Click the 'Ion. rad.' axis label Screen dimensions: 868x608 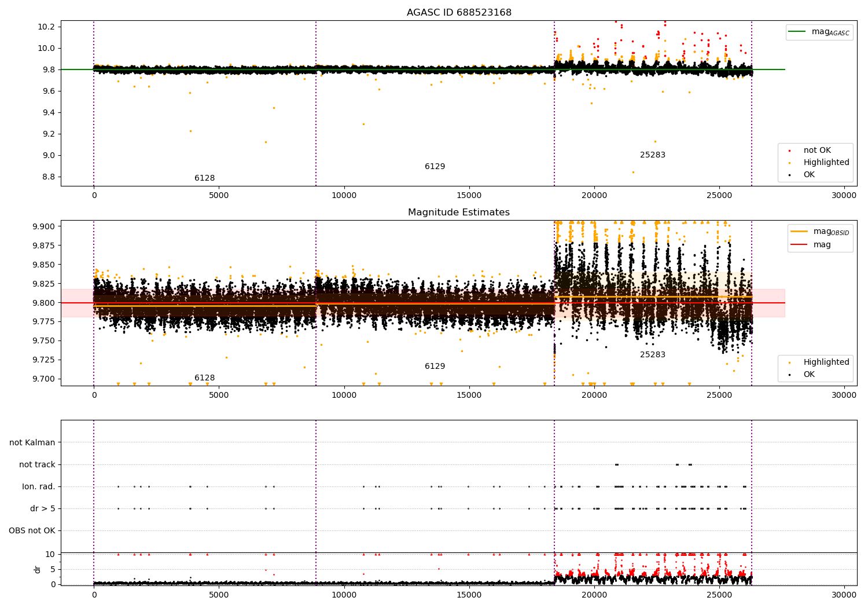[39, 487]
